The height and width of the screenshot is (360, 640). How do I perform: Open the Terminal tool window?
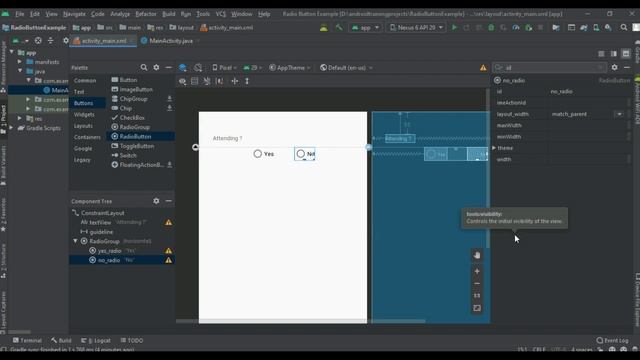coord(27,340)
